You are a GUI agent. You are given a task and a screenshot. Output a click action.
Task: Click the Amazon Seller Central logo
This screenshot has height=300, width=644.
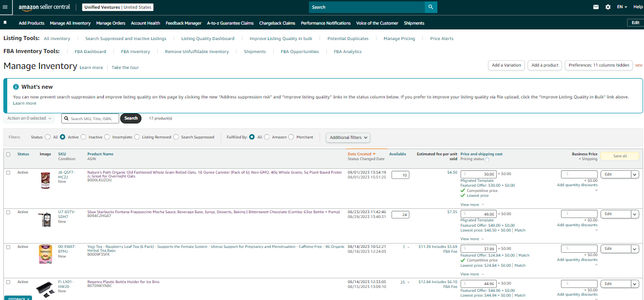pyautogui.click(x=44, y=7)
